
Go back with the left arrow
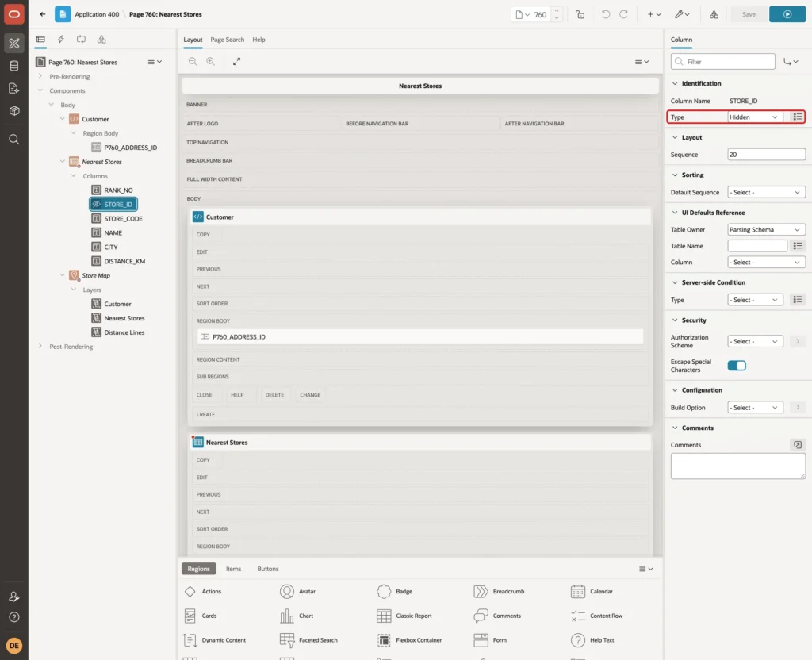43,14
